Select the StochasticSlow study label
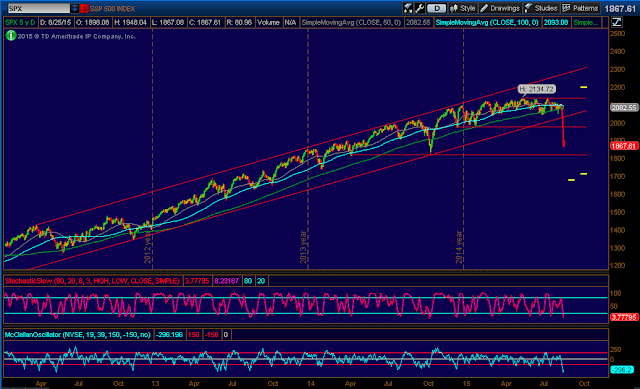640x389 pixels. coord(92,281)
